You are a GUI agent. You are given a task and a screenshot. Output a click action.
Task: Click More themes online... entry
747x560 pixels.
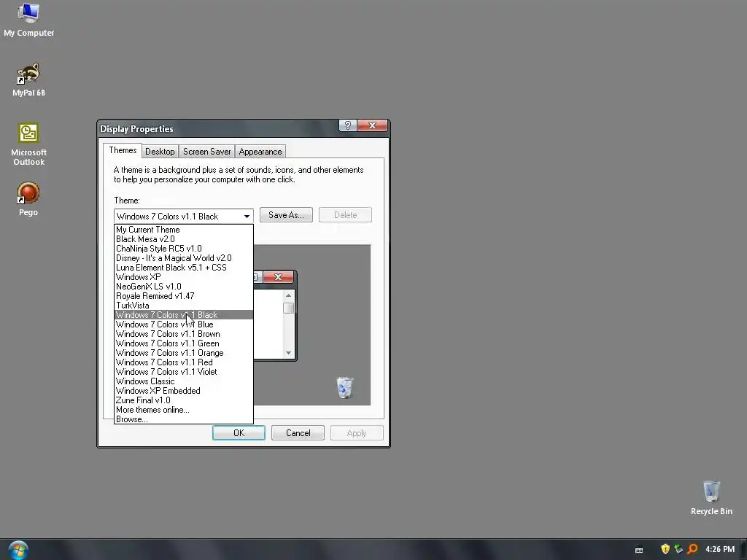click(184, 410)
